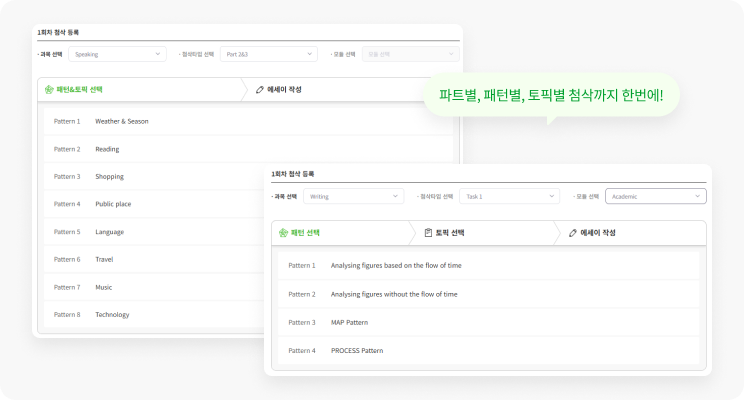The width and height of the screenshot is (744, 400).
Task: Select Pattern 5 Language row
Action: pyautogui.click(x=154, y=232)
